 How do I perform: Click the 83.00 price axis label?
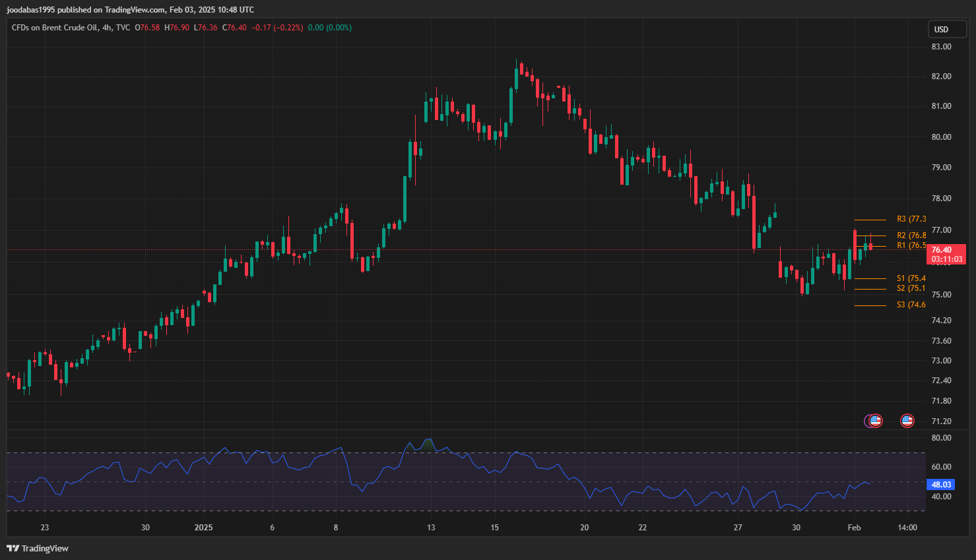click(941, 47)
